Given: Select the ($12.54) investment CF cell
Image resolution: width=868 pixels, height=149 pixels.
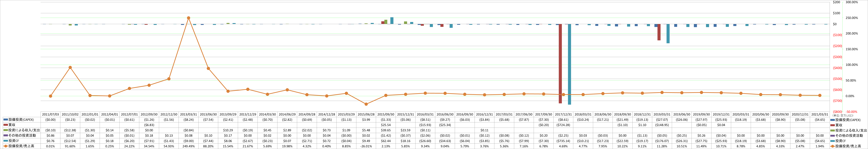Looking at the screenshot, I should click(x=70, y=141).
